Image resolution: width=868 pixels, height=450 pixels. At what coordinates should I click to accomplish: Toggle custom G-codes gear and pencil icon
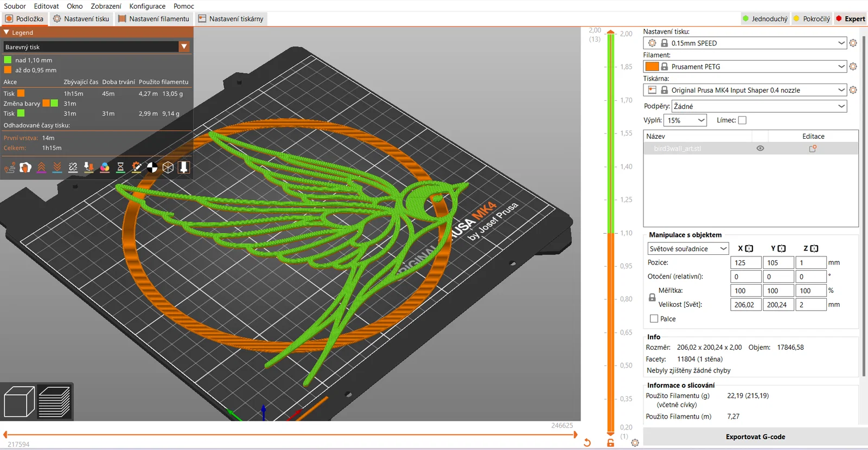point(137,168)
